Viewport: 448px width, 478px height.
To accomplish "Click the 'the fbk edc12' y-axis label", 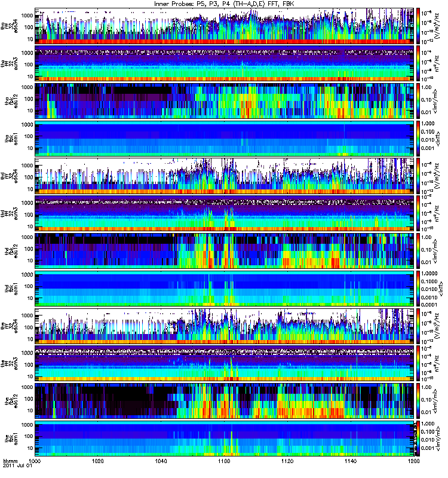I will pyautogui.click(x=11, y=401).
